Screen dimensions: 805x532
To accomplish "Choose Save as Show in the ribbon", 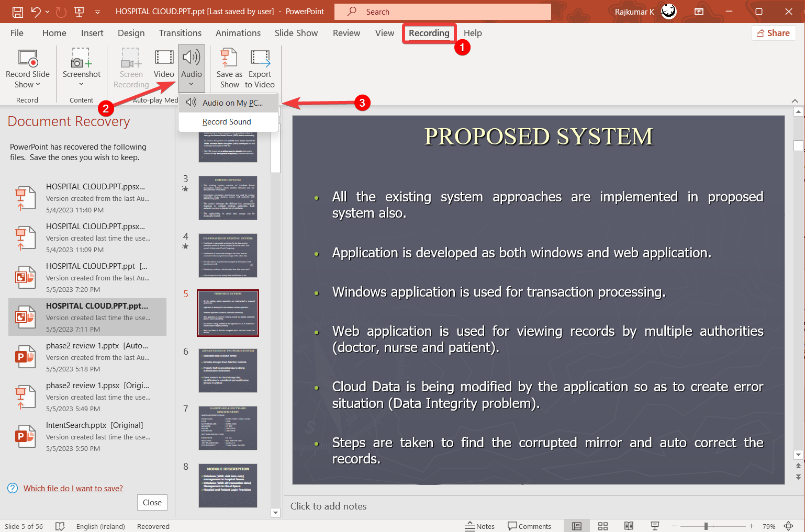I will click(x=229, y=69).
